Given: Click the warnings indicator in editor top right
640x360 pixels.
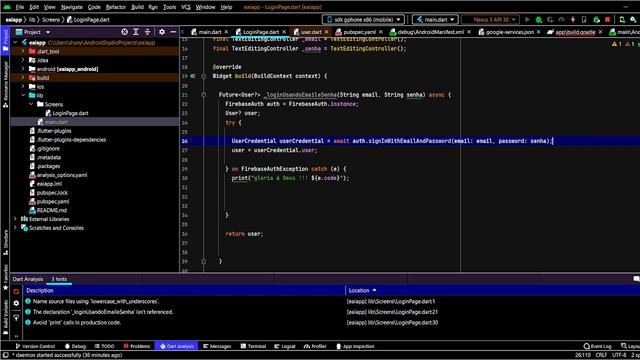Looking at the screenshot, I should coord(617,44).
